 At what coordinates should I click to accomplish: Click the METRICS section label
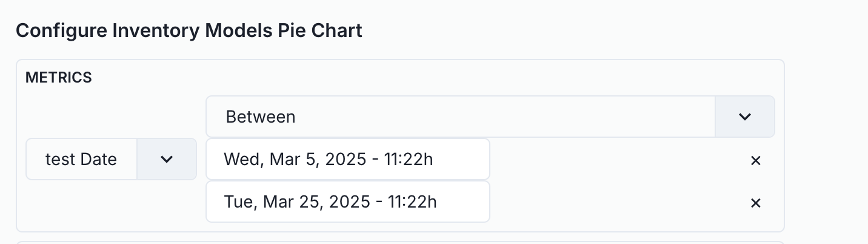[x=59, y=78]
